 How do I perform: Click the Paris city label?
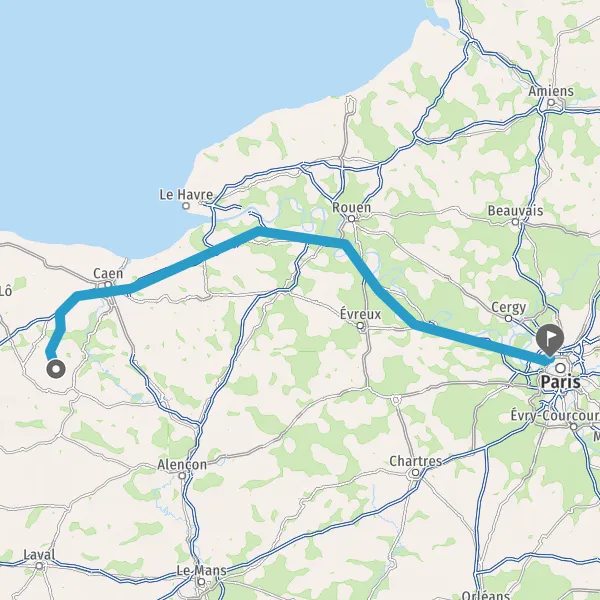point(561,382)
